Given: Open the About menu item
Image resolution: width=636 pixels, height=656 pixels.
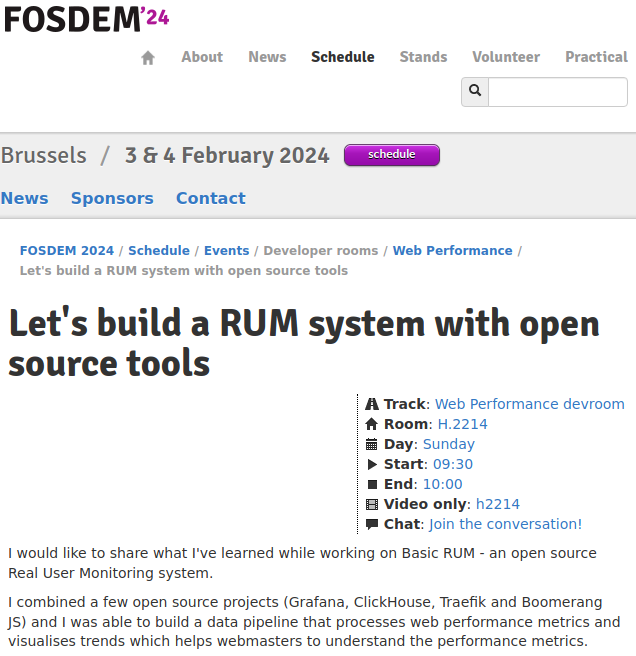Looking at the screenshot, I should [x=202, y=57].
